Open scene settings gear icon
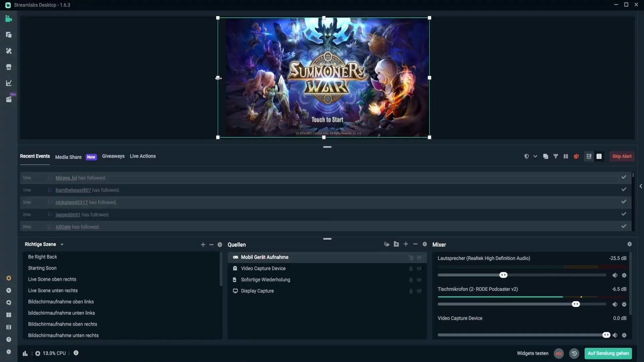 [220, 245]
